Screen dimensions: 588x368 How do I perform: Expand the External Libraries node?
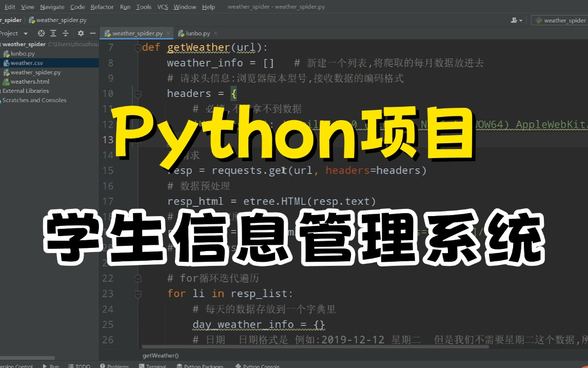pos(24,90)
